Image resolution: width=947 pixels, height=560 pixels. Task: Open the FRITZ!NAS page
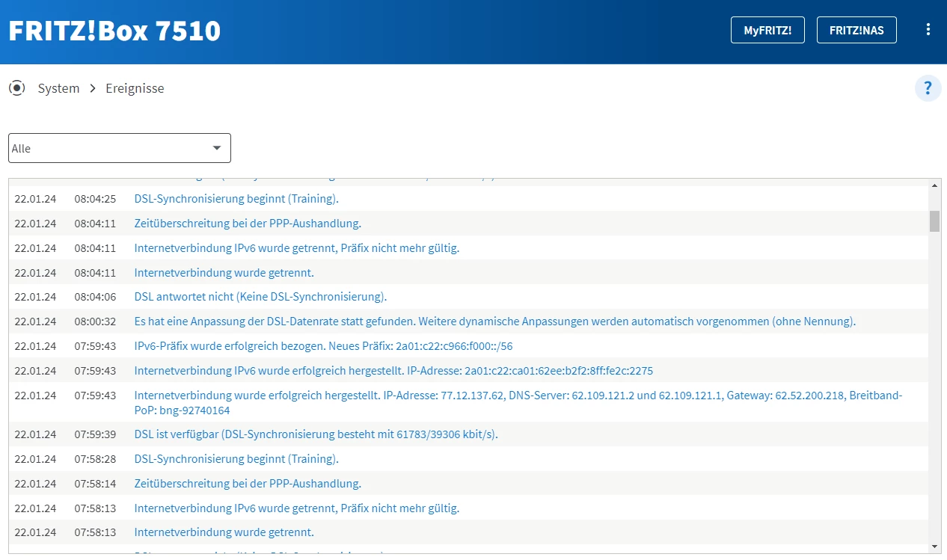click(x=856, y=30)
